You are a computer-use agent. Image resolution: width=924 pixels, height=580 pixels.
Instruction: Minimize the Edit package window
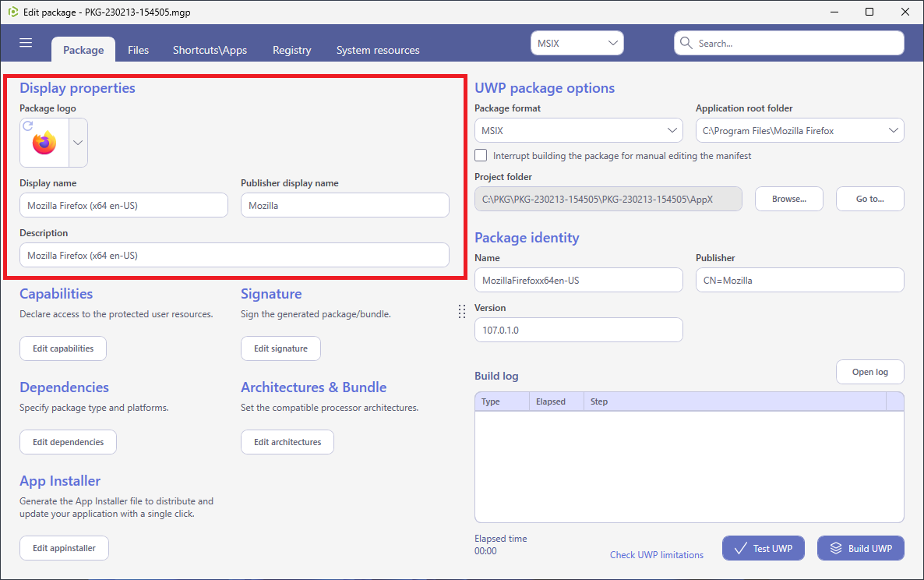(834, 12)
